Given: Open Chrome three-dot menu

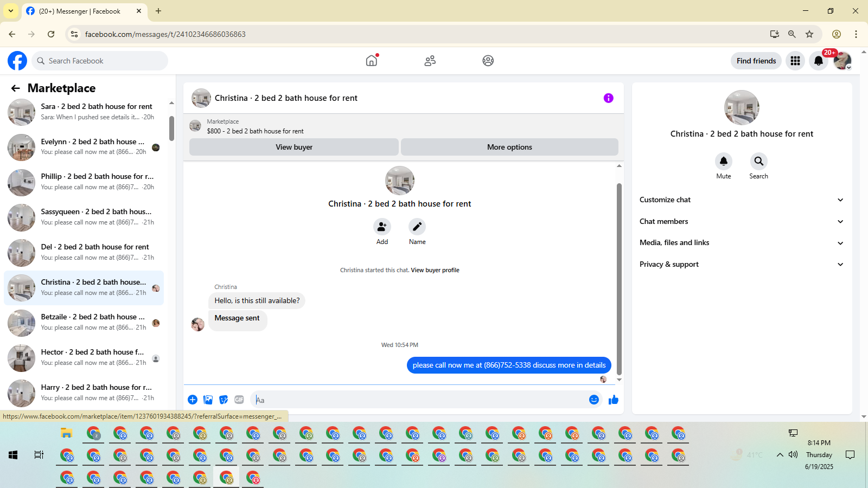Looking at the screenshot, I should pyautogui.click(x=856, y=34).
